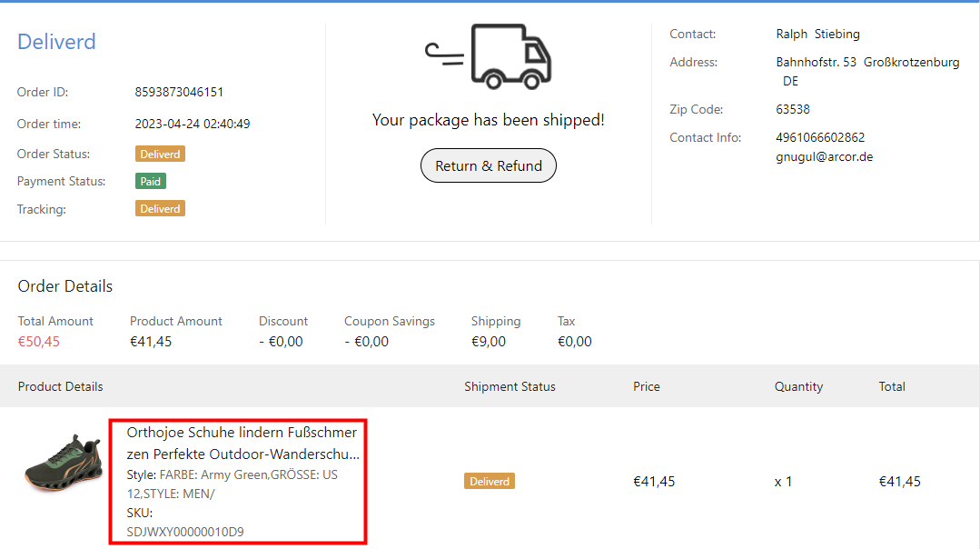Click the SKU code SDJWXY00000010D9
This screenshot has height=549, width=980.
pyautogui.click(x=185, y=532)
